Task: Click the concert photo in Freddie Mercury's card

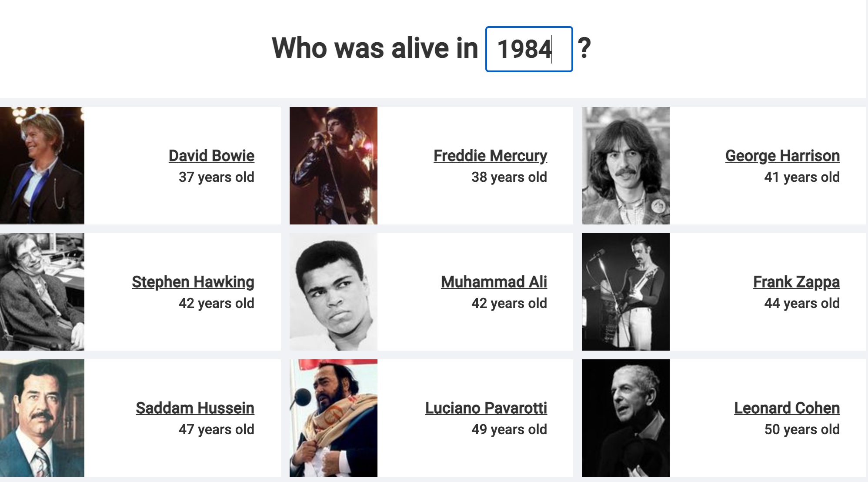Action: coord(334,165)
